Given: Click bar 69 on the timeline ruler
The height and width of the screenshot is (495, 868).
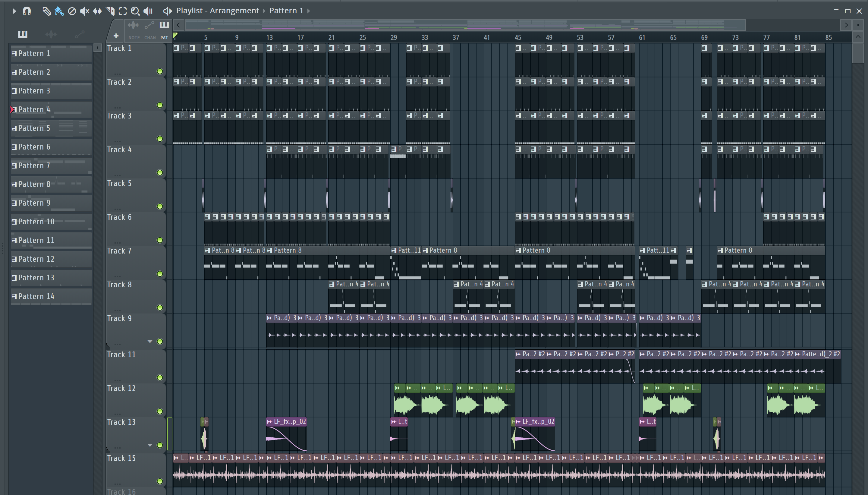Looking at the screenshot, I should 704,37.
